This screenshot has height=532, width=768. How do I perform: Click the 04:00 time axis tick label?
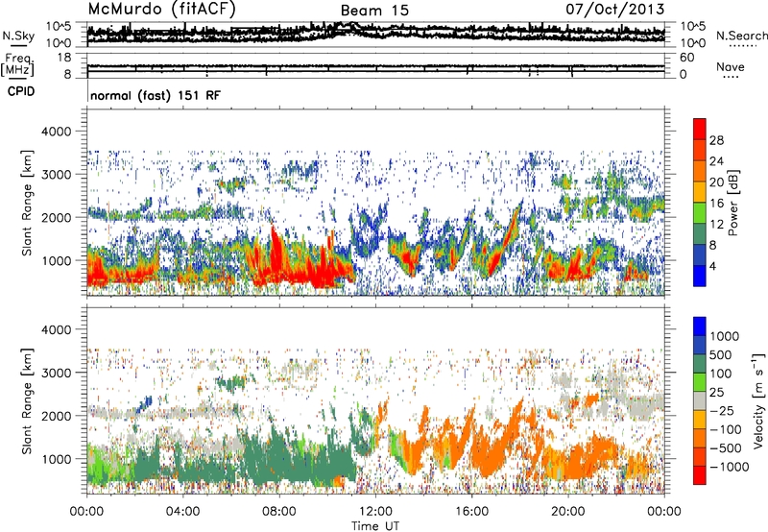182,512
